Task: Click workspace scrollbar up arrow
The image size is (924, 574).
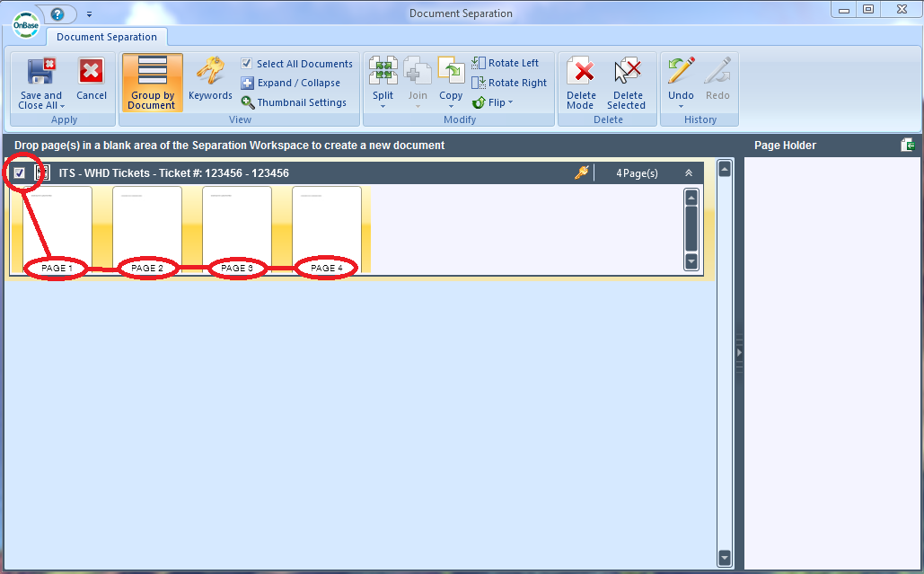Action: tap(725, 169)
